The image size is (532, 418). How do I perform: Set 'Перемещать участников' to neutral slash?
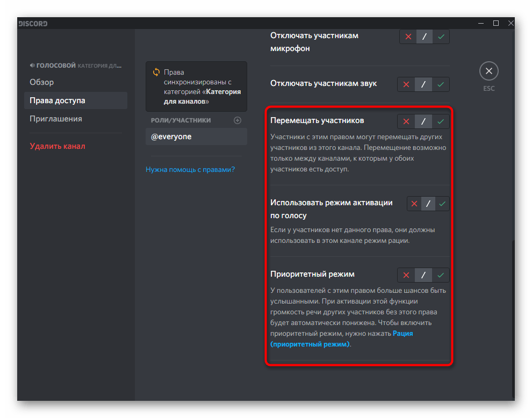[423, 121]
